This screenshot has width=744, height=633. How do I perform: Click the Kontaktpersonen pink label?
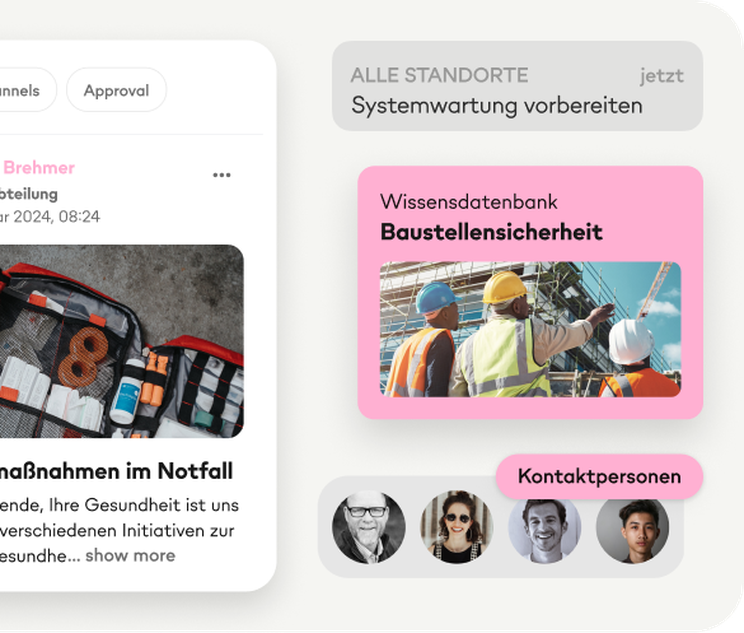599,476
